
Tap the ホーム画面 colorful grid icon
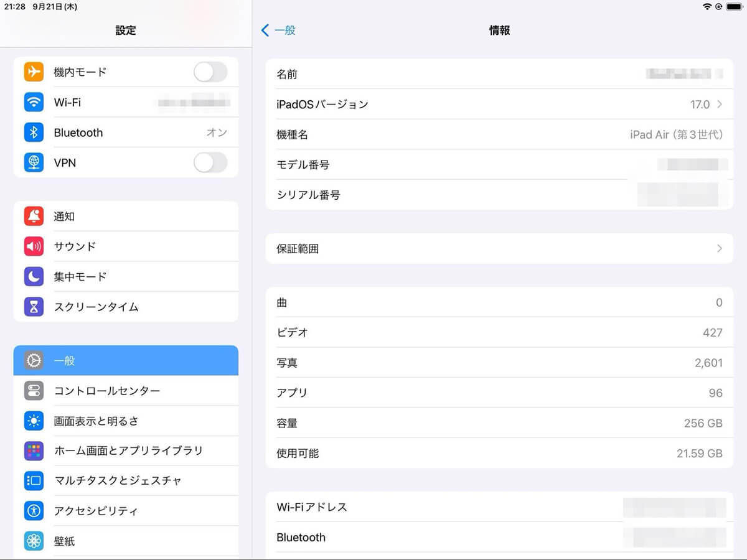[x=34, y=450]
